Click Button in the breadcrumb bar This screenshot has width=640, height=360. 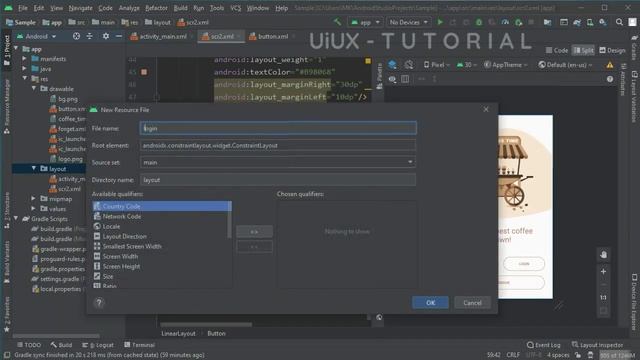point(216,333)
